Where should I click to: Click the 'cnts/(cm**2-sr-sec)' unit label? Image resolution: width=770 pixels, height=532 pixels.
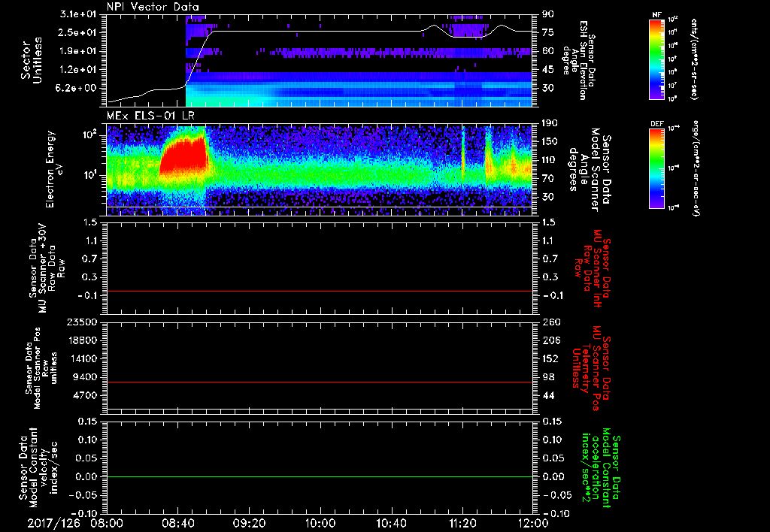(x=694, y=59)
